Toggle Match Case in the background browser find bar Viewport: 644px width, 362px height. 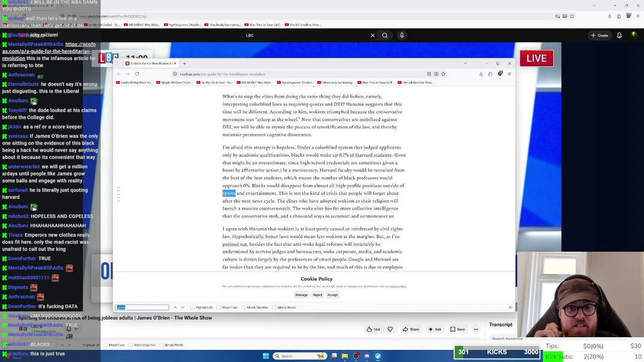tap(114, 345)
